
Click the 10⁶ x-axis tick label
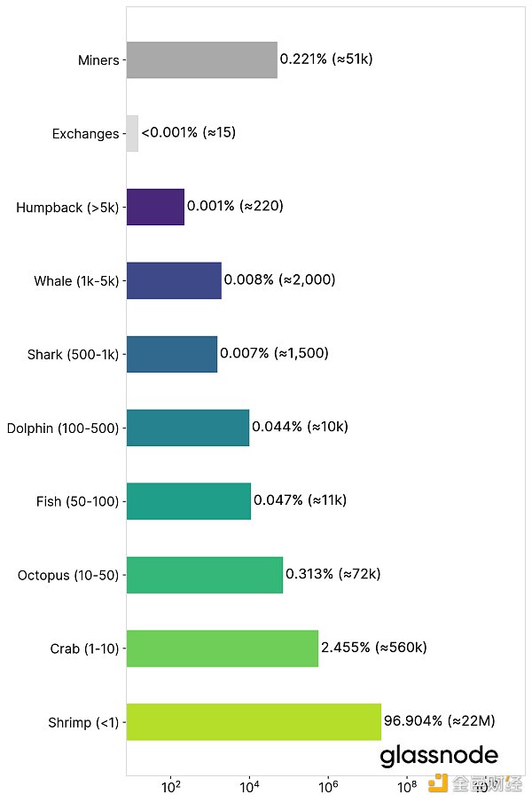tap(328, 786)
